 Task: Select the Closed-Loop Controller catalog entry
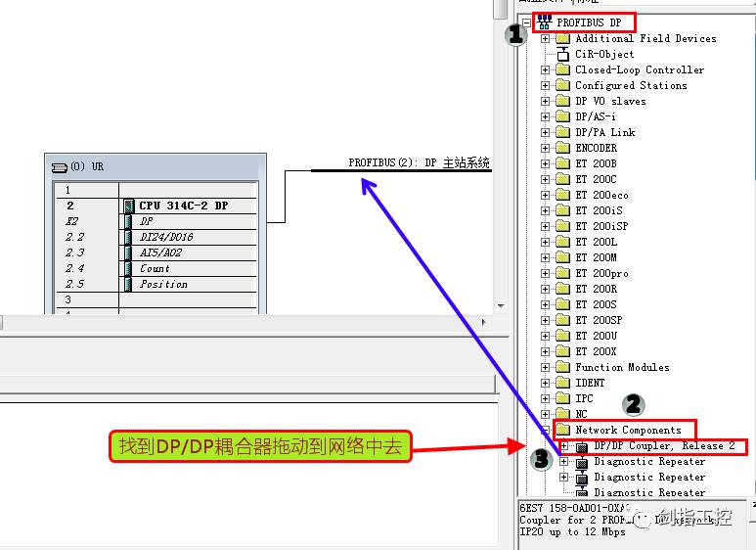click(639, 69)
